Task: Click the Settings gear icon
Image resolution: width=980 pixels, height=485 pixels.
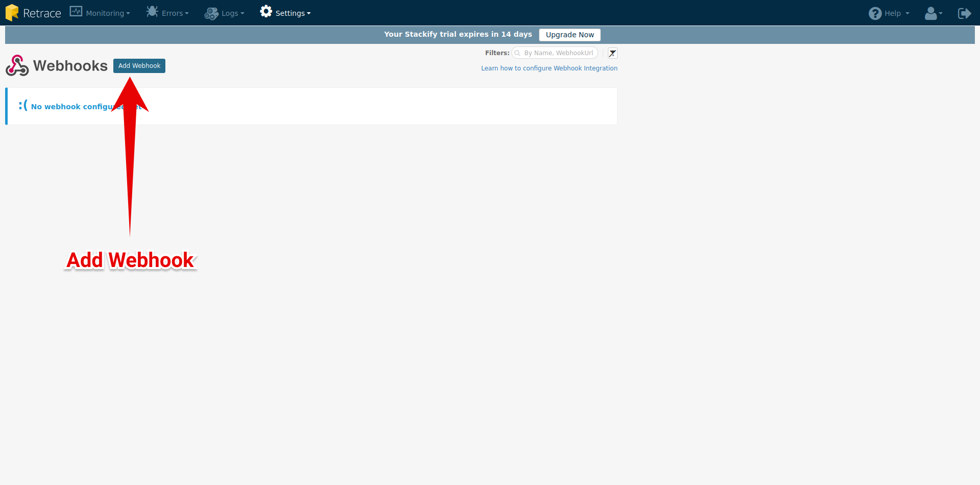Action: [x=266, y=11]
